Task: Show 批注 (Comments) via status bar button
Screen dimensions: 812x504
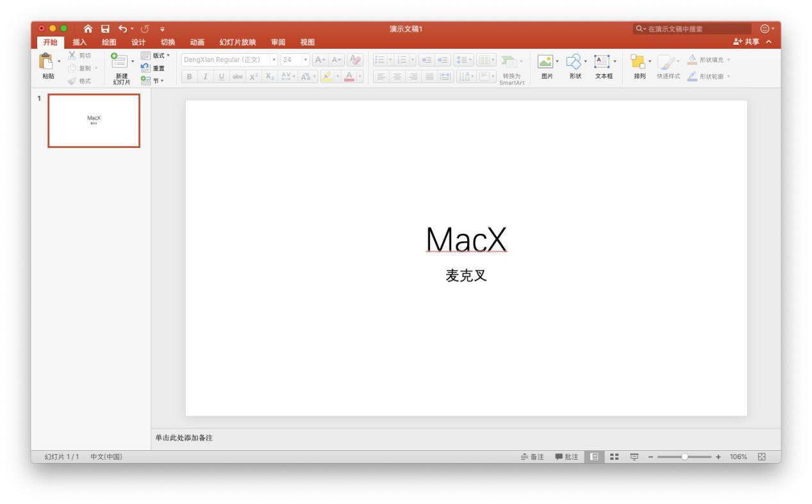Action: coord(565,455)
